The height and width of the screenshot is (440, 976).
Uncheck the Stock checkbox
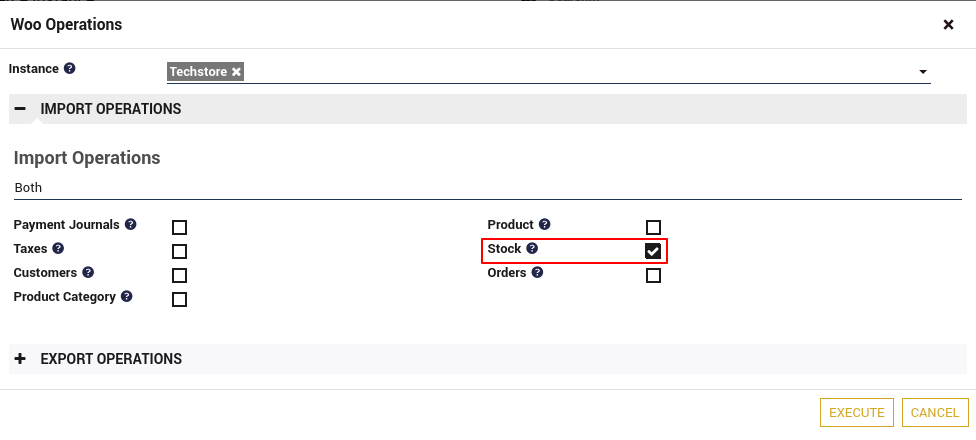[653, 251]
